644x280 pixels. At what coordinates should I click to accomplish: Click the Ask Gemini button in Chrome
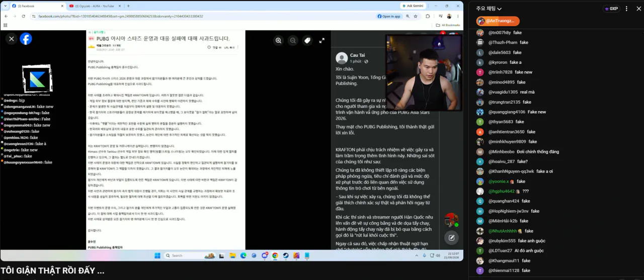(x=412, y=6)
